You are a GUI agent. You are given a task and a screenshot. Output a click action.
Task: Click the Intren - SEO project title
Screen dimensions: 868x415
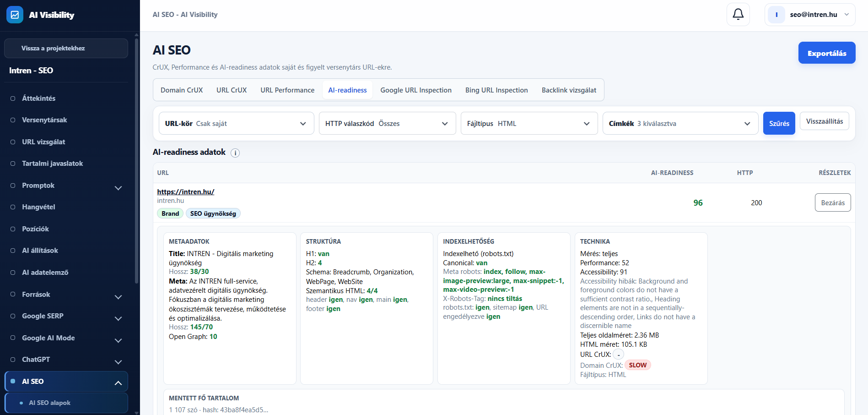pos(31,71)
